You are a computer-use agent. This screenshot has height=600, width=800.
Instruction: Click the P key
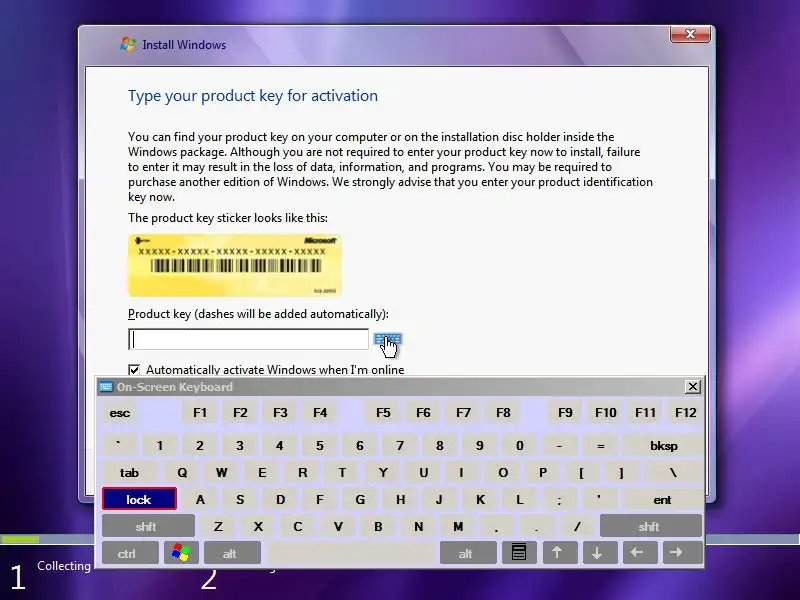[x=543, y=472]
